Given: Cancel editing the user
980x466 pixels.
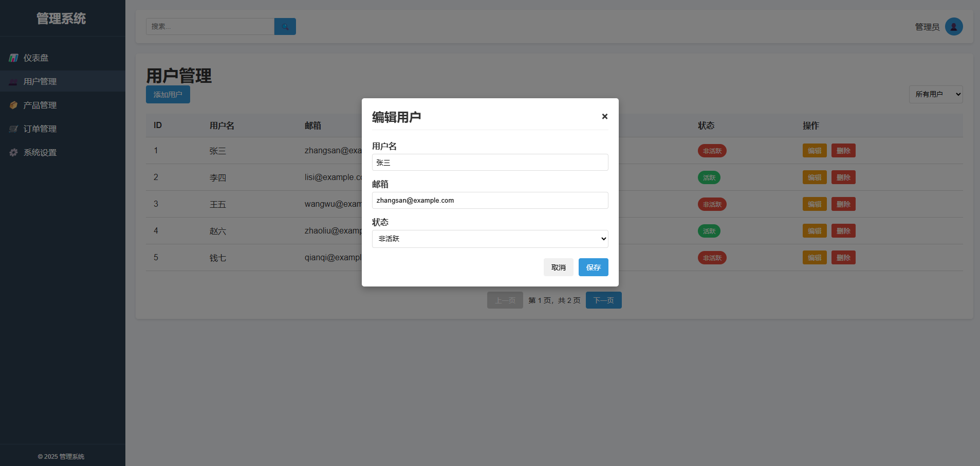Looking at the screenshot, I should tap(558, 267).
